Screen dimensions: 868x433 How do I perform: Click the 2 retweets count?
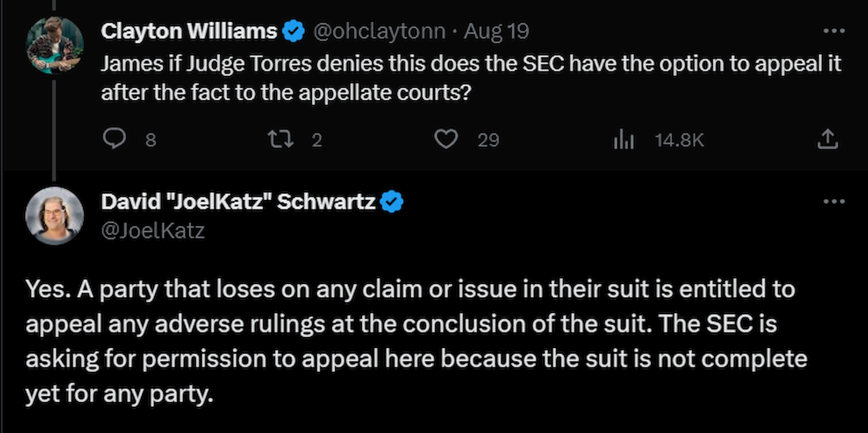click(x=316, y=139)
